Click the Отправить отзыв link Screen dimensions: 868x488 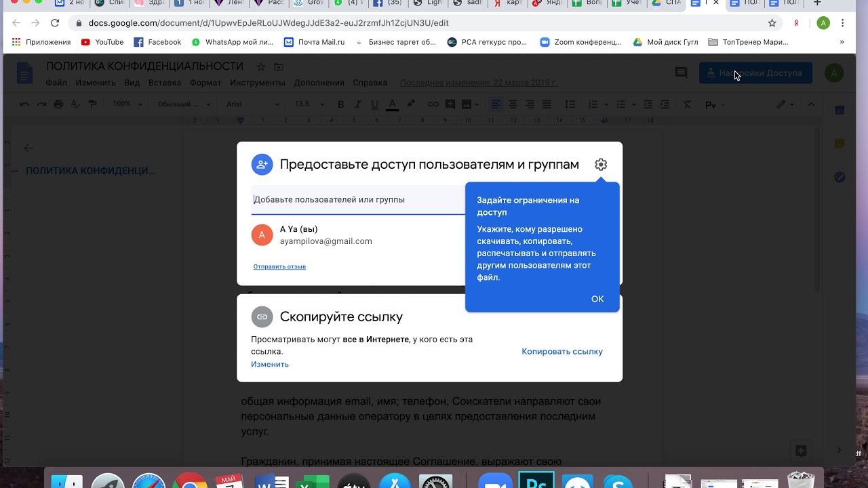coord(279,266)
